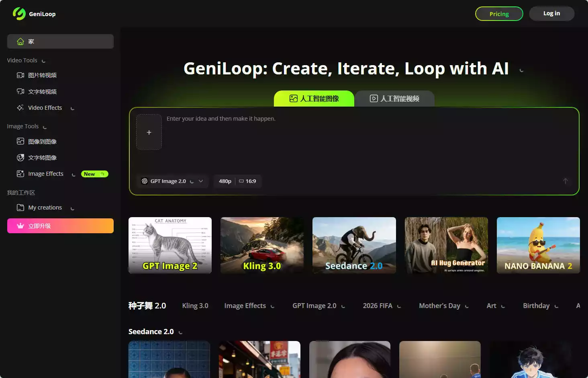This screenshot has width=588, height=378.
Task: Click the GPT model logo icon
Action: [x=145, y=181]
